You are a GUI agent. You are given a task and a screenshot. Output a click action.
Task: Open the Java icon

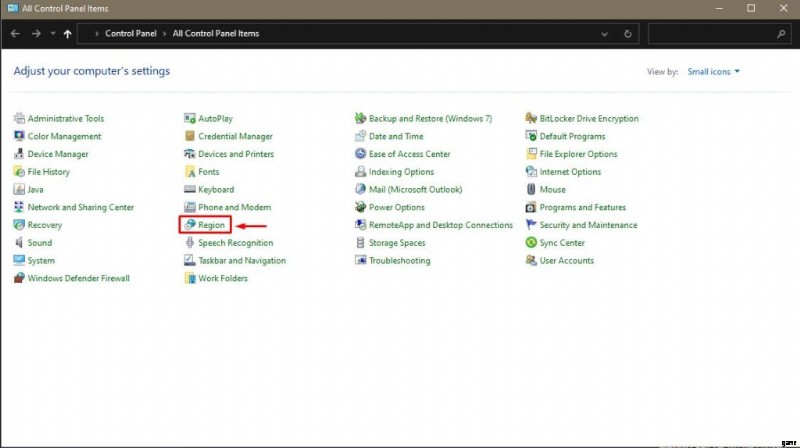click(x=19, y=190)
